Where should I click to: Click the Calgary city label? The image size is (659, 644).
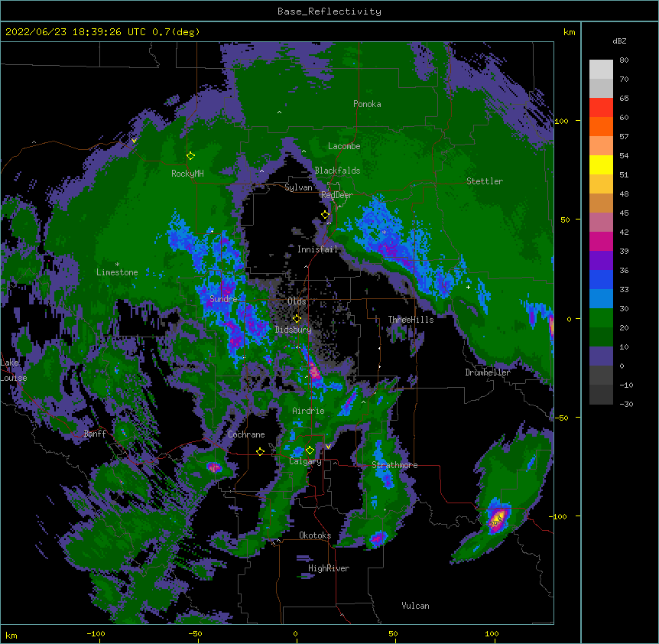pos(305,461)
